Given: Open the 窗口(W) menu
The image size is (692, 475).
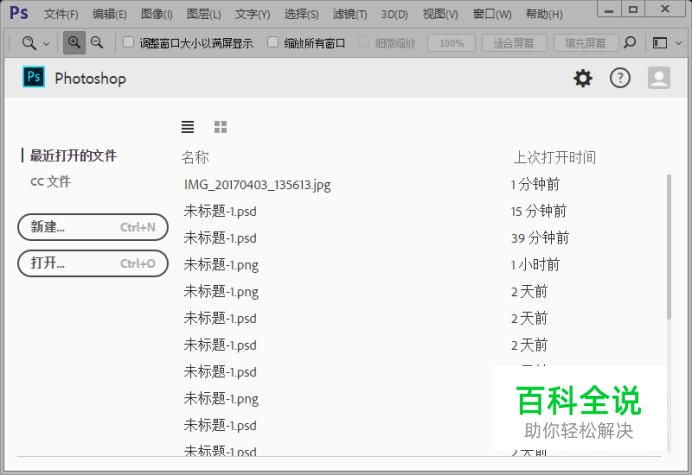Looking at the screenshot, I should 492,14.
